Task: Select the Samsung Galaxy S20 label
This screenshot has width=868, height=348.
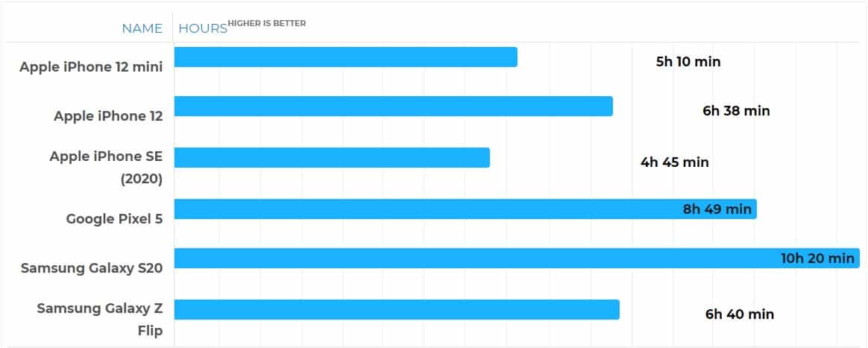Action: pos(92,268)
